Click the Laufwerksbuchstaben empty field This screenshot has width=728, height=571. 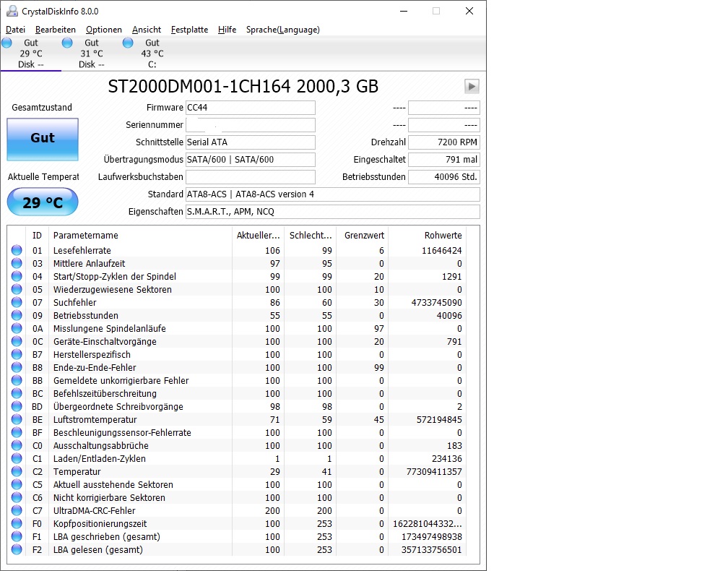(x=251, y=177)
